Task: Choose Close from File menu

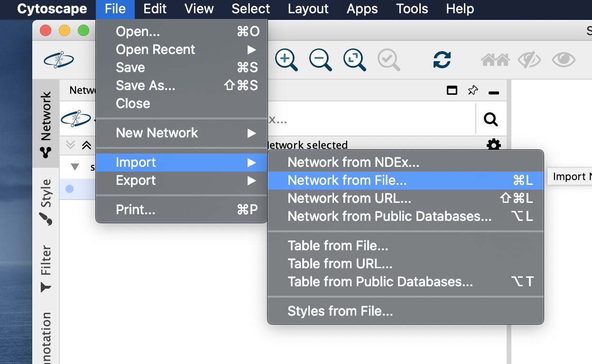Action: pos(182,104)
